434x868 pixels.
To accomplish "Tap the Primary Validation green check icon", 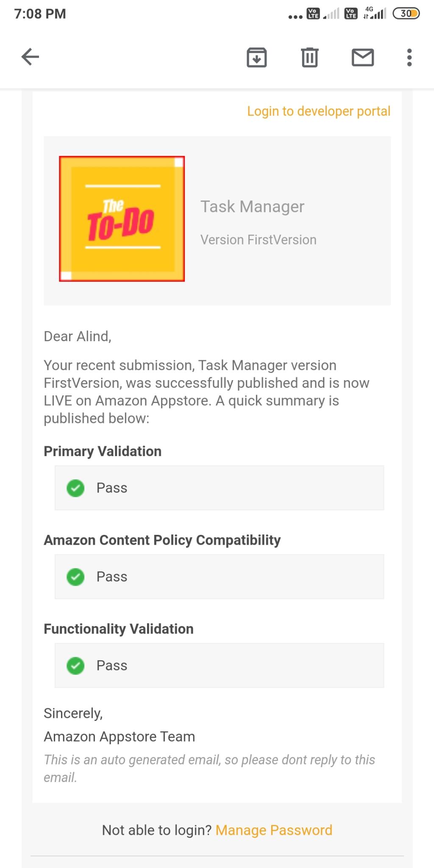I will 75,488.
